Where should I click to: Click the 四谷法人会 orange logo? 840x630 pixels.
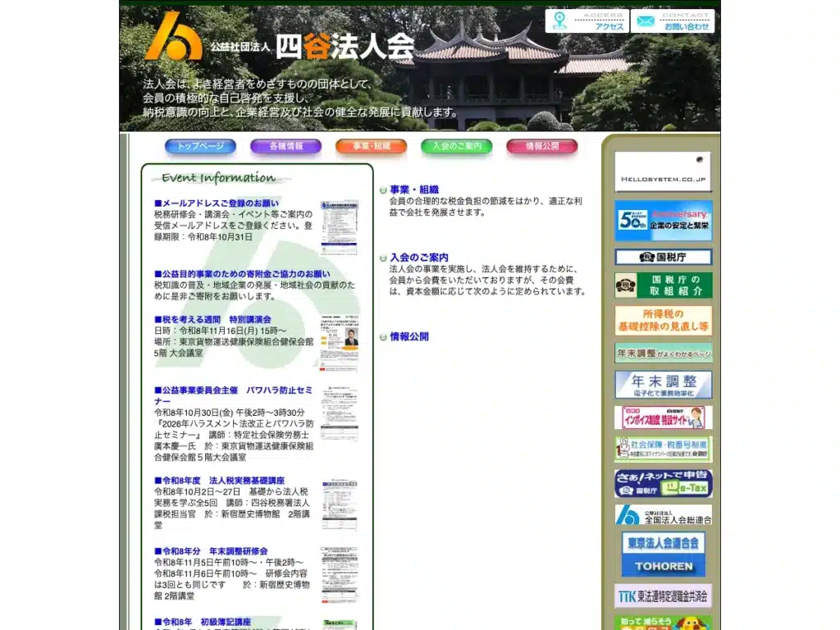coord(173,36)
